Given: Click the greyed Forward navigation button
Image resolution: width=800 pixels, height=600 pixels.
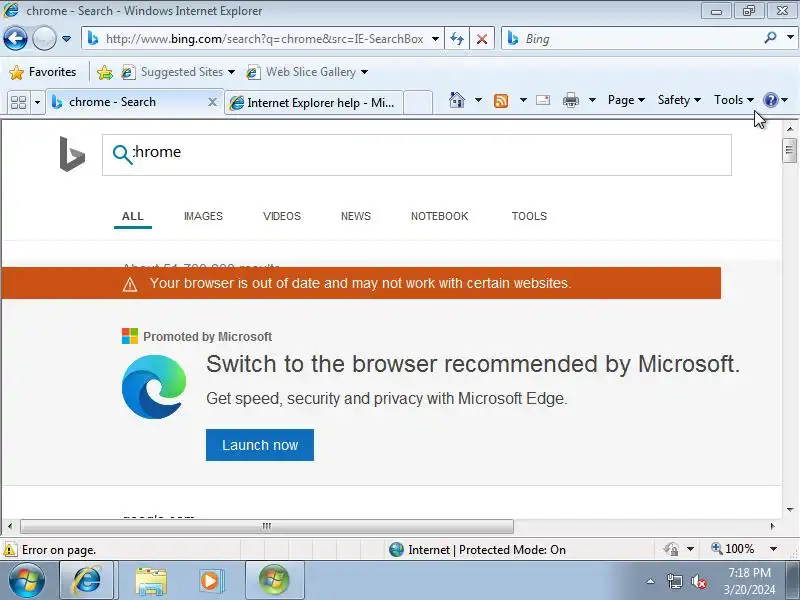Looking at the screenshot, I should pyautogui.click(x=44, y=39).
